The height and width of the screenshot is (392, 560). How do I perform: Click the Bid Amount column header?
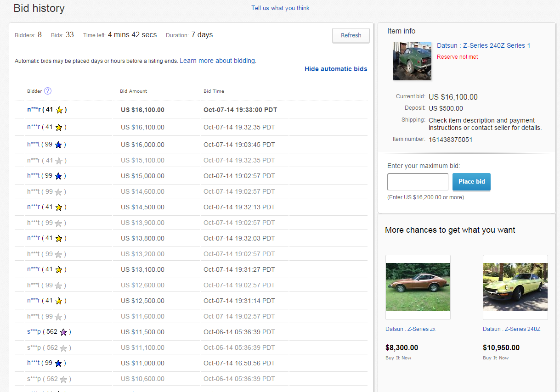pyautogui.click(x=134, y=91)
